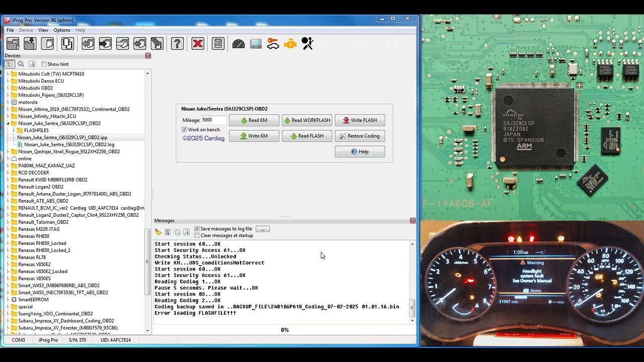Screen dimensions: 644x362
Task: Click the verify device arrow icon
Action: [122, 44]
